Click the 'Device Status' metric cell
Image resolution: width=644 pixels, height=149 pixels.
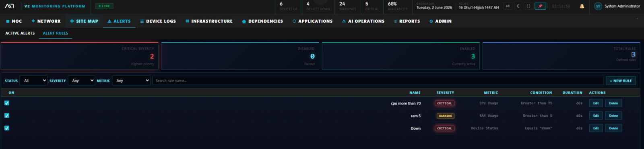[x=485, y=128]
